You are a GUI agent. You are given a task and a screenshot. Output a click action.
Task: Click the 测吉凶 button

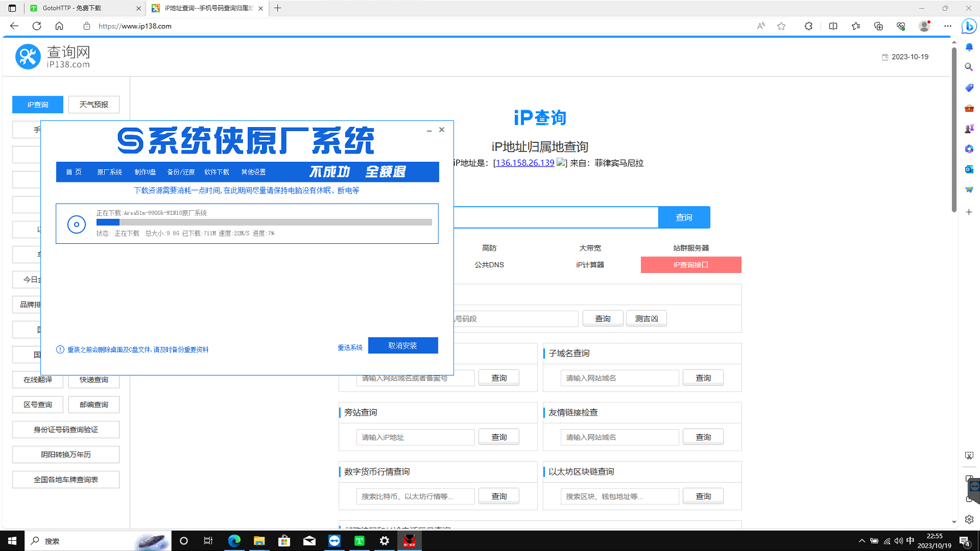tap(646, 319)
